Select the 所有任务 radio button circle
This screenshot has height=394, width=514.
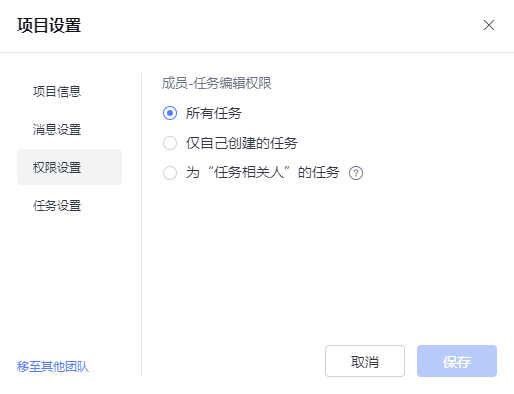coord(170,113)
